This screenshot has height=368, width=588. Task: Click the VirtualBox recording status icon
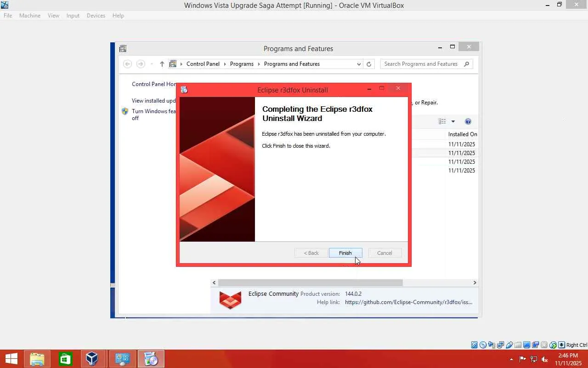tap(536, 345)
